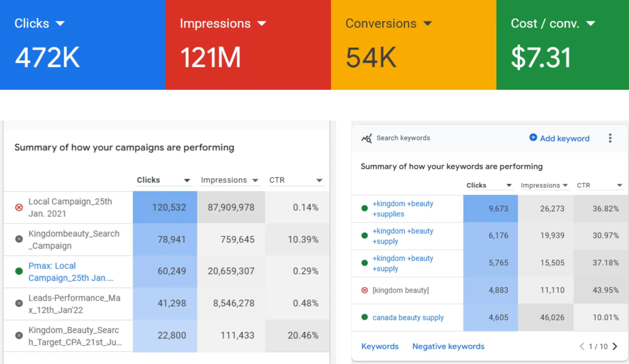The height and width of the screenshot is (364, 629).
Task: Open the Keywords tab link
Action: (380, 346)
